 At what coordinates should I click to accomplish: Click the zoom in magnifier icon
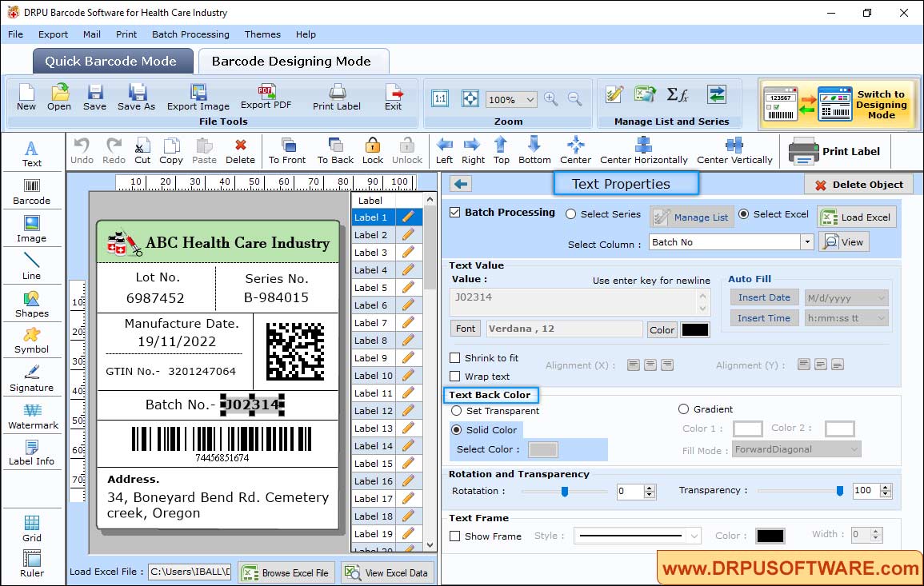[551, 98]
